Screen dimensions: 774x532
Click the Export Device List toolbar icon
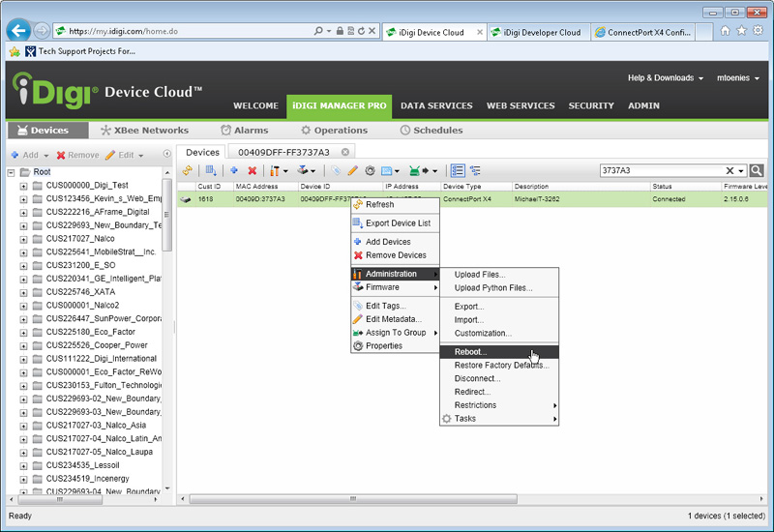tap(211, 170)
